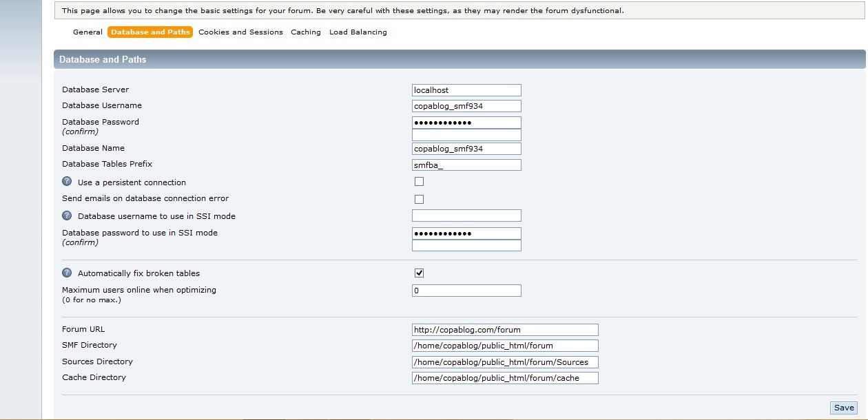Uncheck Automatically fix broken tables
This screenshot has width=868, height=420.
pyautogui.click(x=419, y=273)
